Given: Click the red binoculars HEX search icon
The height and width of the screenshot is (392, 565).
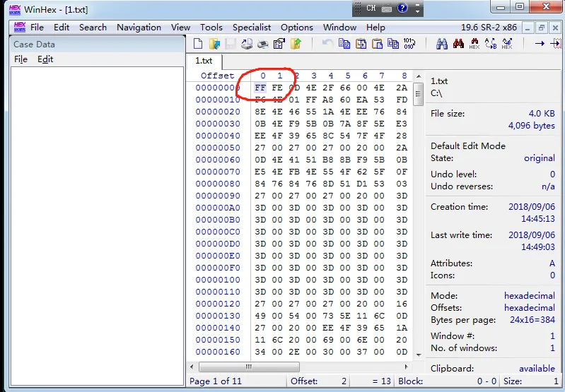Looking at the screenshot, I should click(474, 44).
